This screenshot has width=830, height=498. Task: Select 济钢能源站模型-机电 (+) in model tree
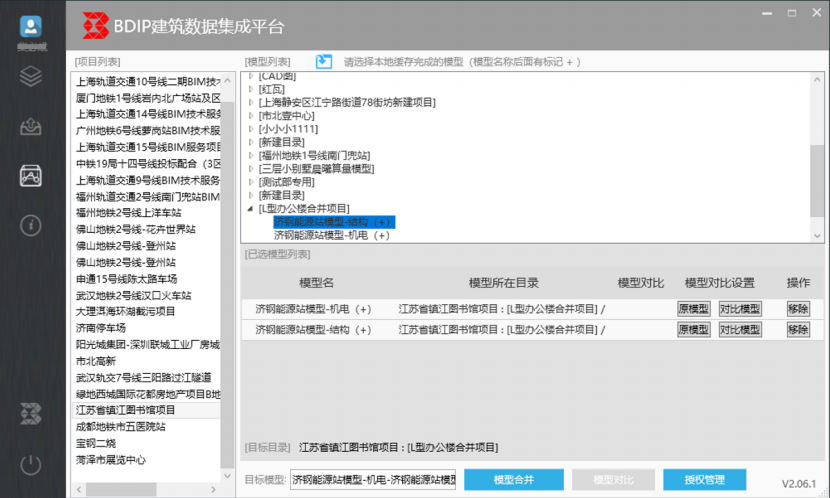click(x=331, y=235)
